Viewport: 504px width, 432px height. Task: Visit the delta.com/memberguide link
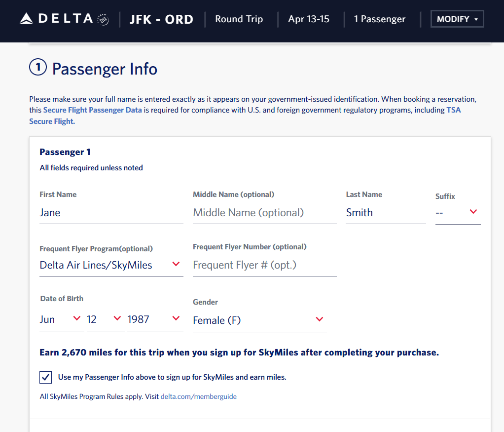(x=198, y=396)
